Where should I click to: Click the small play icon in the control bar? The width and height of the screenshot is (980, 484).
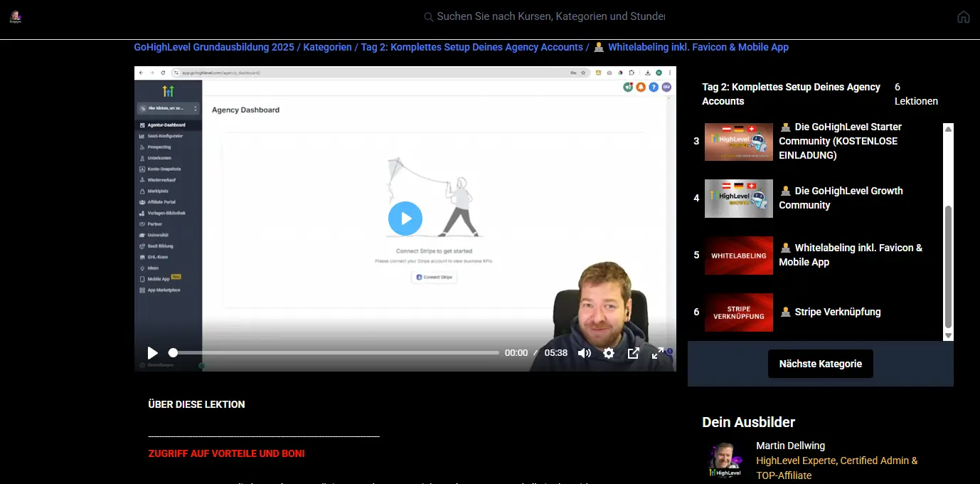pyautogui.click(x=152, y=353)
